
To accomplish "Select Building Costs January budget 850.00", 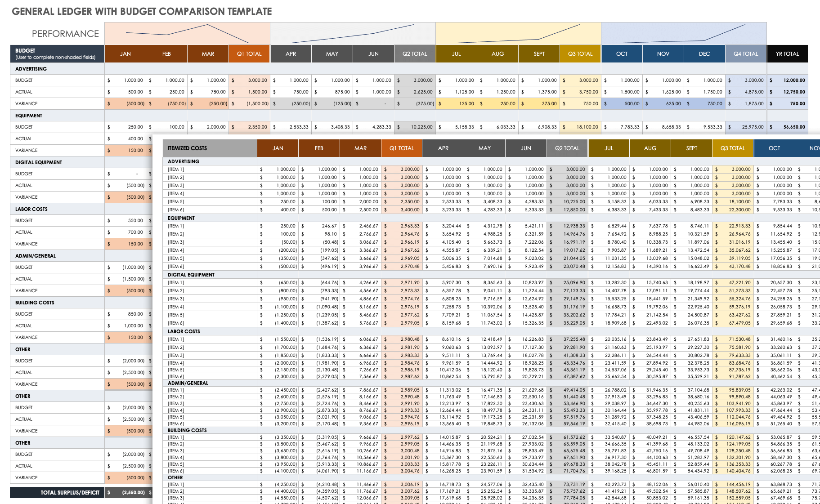I will [x=125, y=314].
